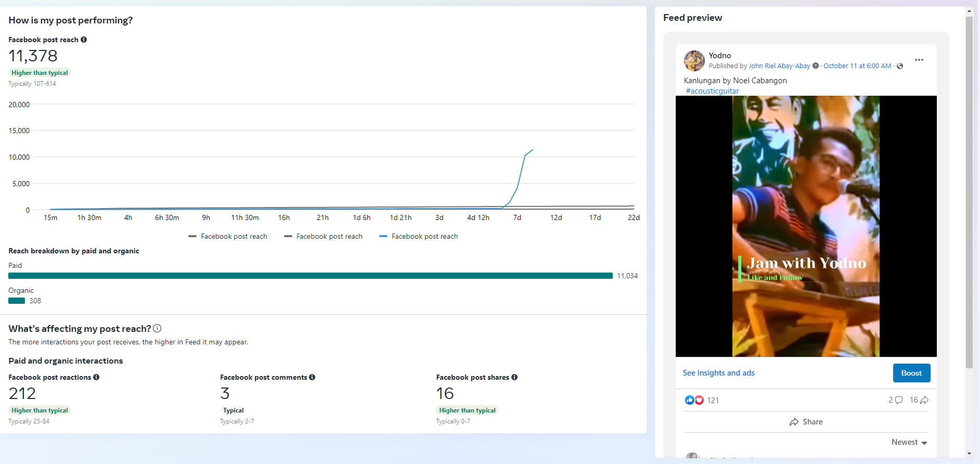Click the 'Kanlungan by Noel Cabangon' caption
Viewport: 980px width, 464px height.
[x=735, y=81]
